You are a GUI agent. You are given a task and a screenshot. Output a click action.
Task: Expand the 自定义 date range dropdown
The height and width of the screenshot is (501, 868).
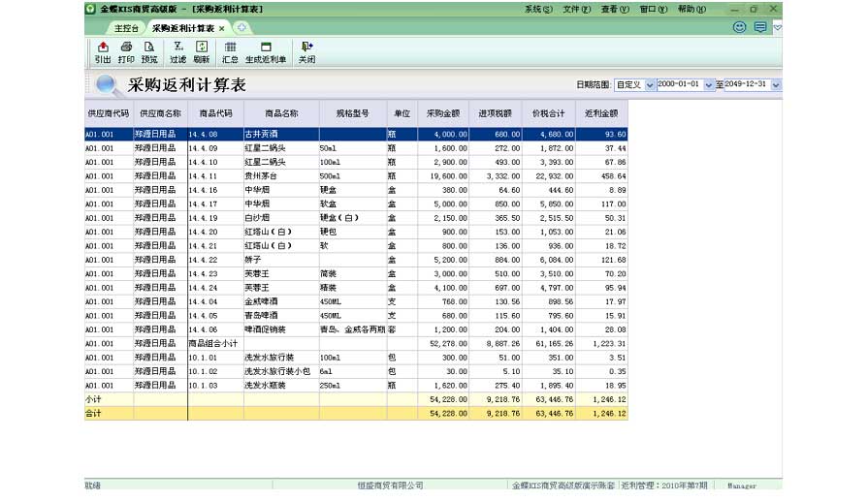click(650, 85)
